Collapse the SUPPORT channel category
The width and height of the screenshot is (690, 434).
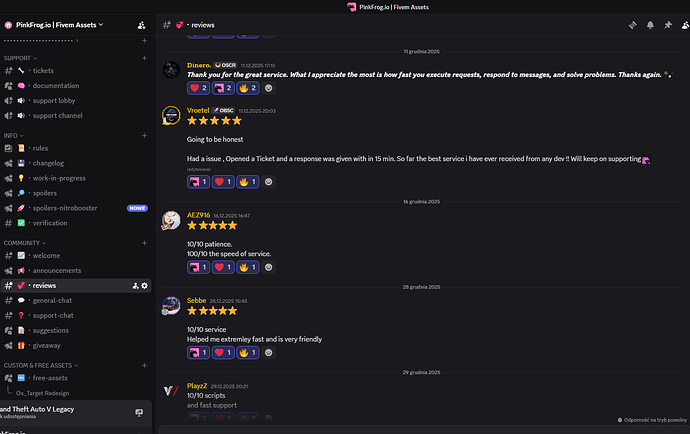click(x=18, y=58)
